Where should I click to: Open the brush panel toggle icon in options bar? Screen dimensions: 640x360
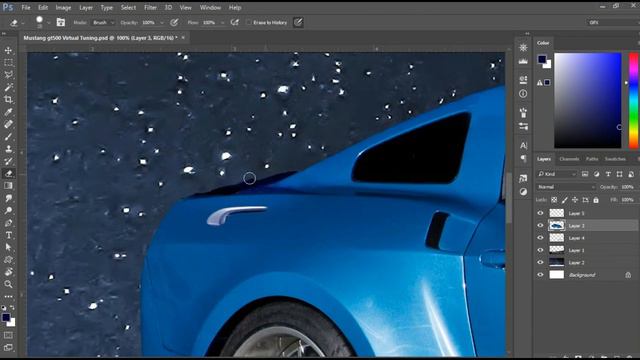coord(60,22)
